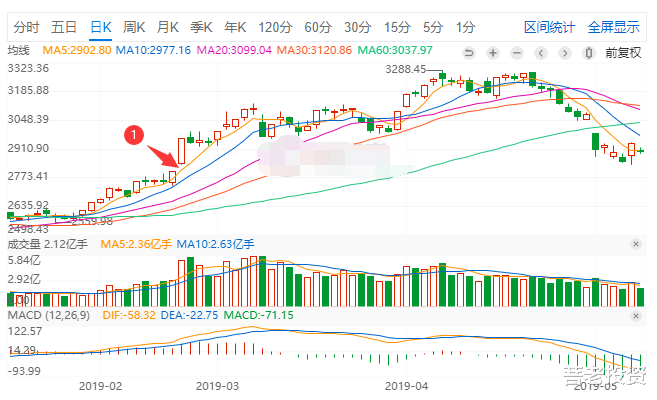Select the 日K tab
Image resolution: width=657 pixels, height=400 pixels.
pyautogui.click(x=101, y=27)
